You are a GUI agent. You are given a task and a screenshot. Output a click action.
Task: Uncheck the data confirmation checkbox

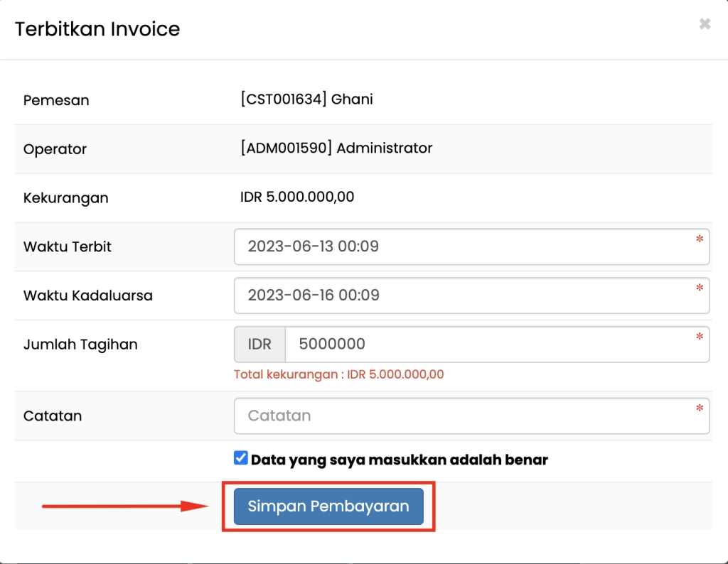tap(240, 458)
